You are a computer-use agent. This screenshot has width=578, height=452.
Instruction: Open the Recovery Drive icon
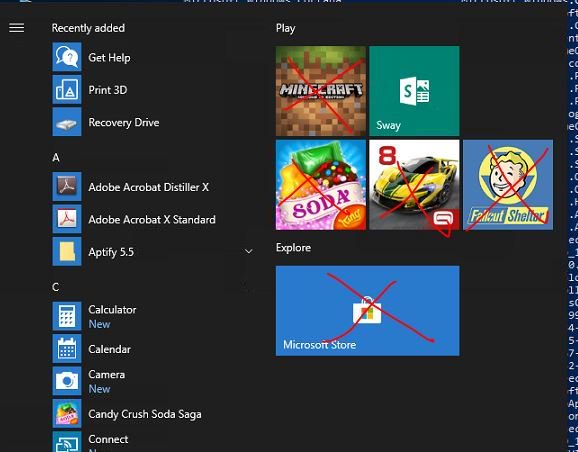(67, 122)
